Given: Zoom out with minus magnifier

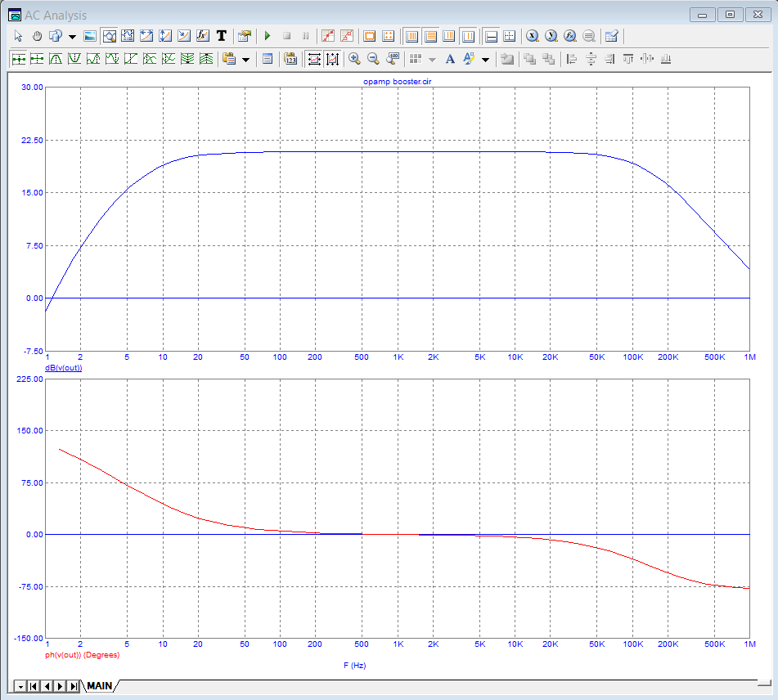Looking at the screenshot, I should pyautogui.click(x=373, y=59).
